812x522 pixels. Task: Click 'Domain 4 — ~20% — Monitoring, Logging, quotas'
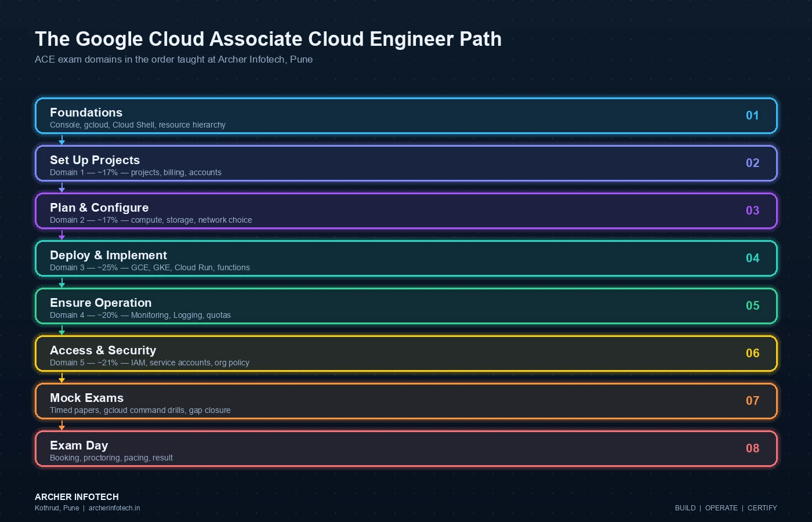tap(140, 315)
